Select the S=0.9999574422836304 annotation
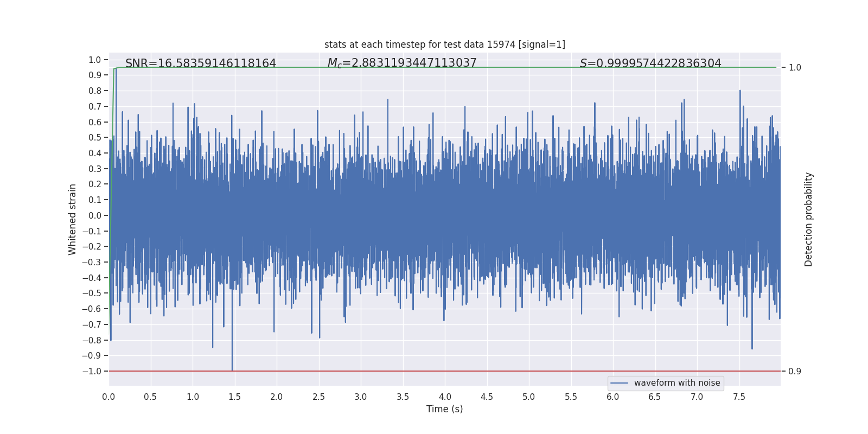This screenshot has width=868, height=434. (650, 63)
